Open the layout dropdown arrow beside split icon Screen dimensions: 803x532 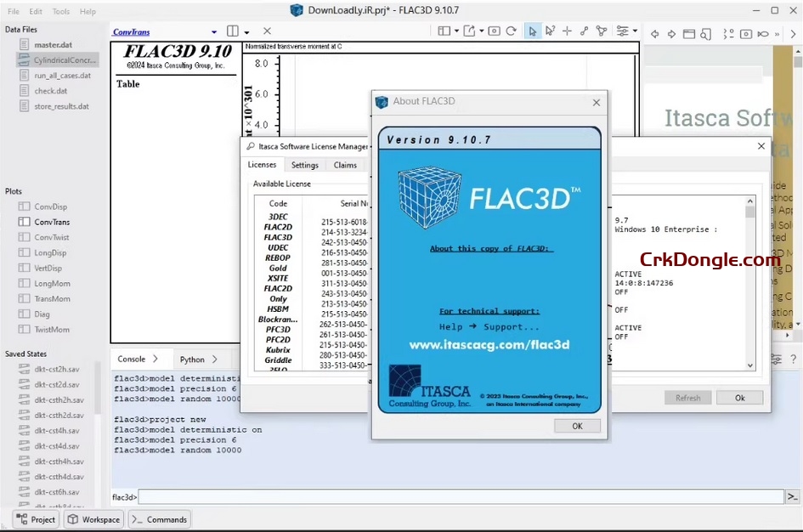[247, 30]
